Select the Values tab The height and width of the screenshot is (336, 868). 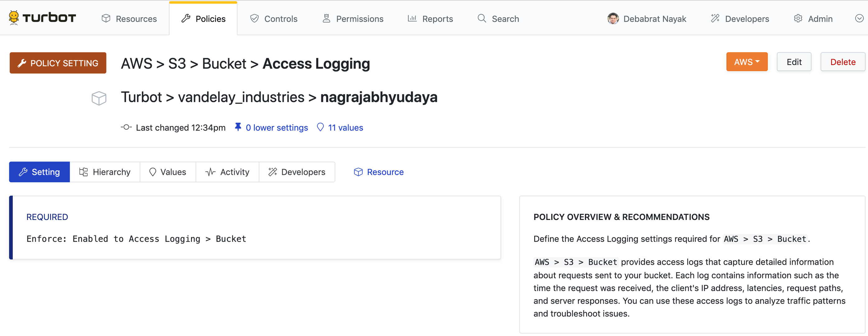coord(168,172)
